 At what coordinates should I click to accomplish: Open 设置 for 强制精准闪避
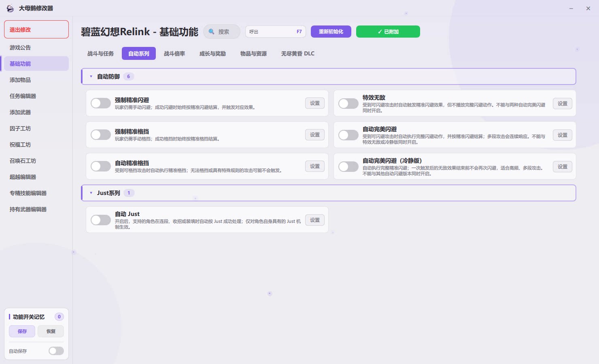315,103
